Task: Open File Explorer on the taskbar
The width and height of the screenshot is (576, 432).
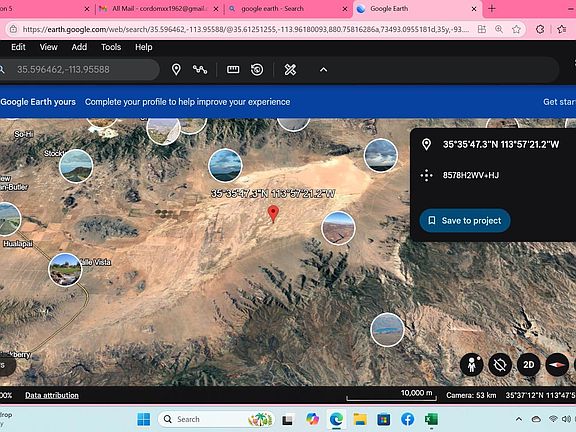Action: pos(360,419)
